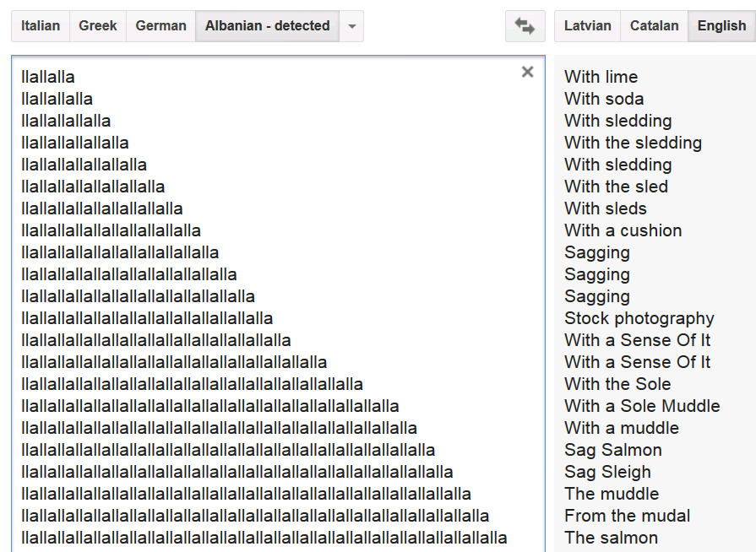Click translation 'Sag Salmon'
The image size is (756, 552).
point(613,451)
